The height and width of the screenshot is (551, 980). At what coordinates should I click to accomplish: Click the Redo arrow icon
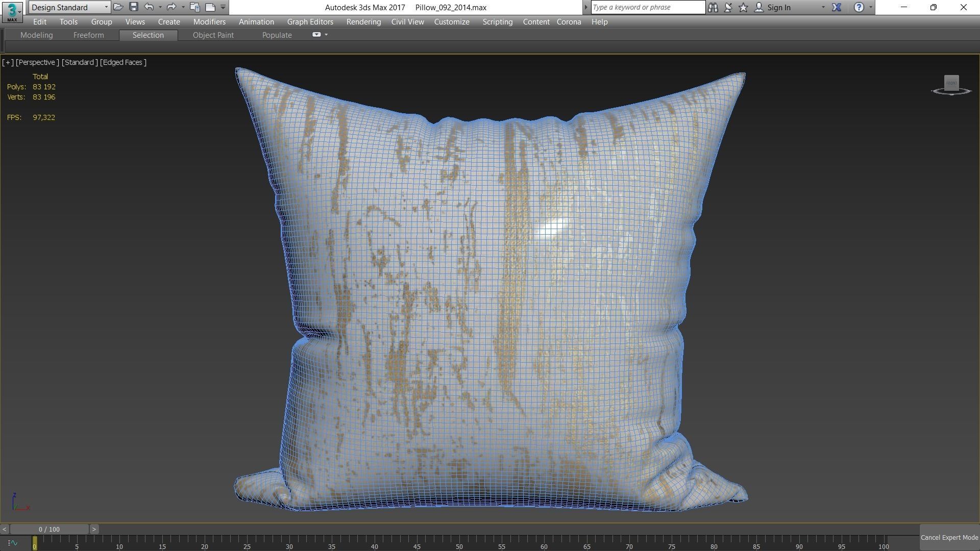click(171, 7)
